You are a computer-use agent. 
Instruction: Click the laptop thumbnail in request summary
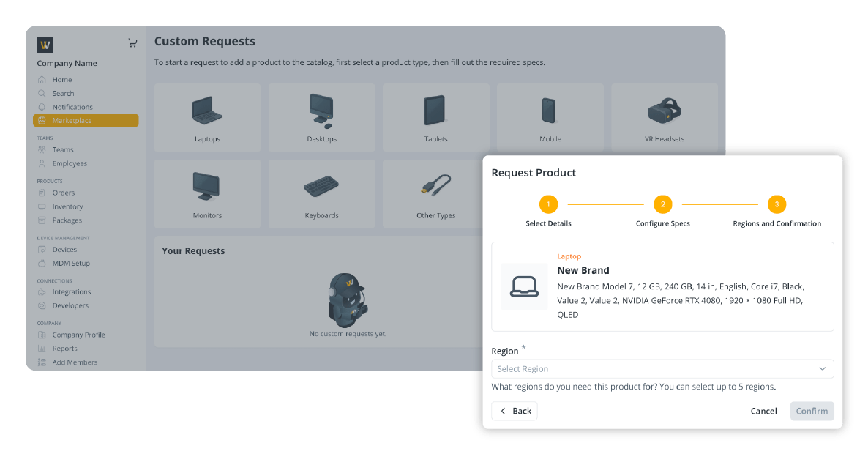pyautogui.click(x=524, y=286)
